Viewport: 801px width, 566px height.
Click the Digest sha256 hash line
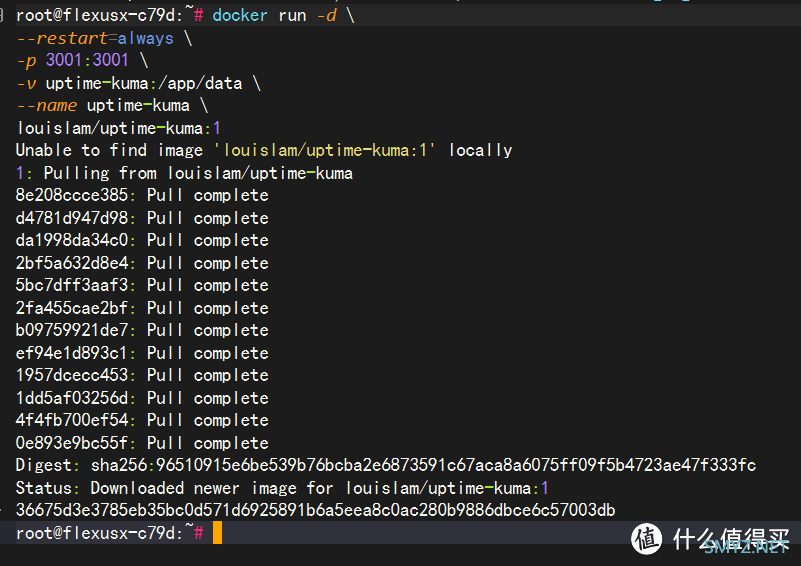click(386, 465)
